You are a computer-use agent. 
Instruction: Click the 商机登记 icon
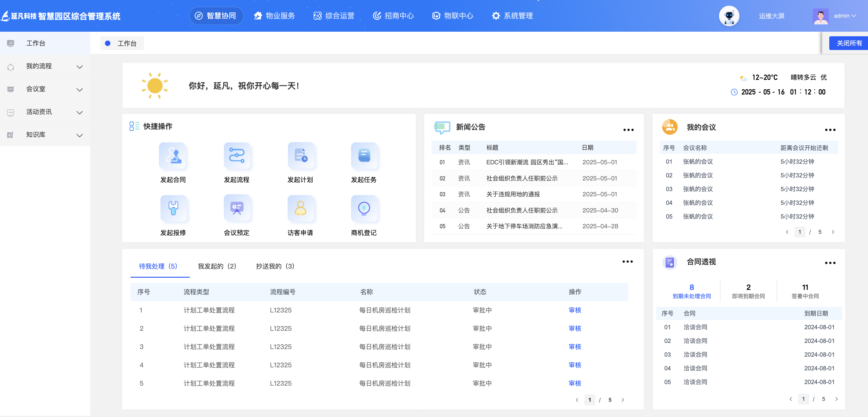click(364, 208)
